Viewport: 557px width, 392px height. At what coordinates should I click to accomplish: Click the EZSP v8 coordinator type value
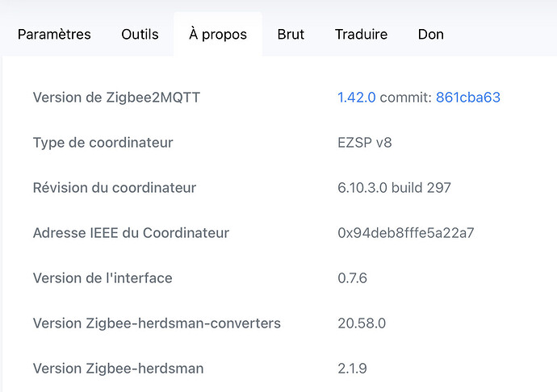(x=365, y=143)
